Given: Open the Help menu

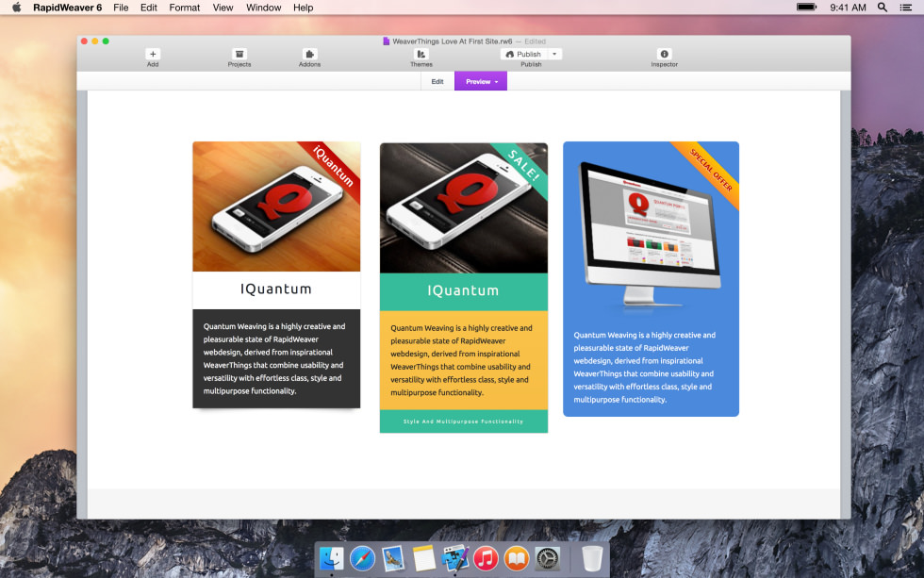Looking at the screenshot, I should (303, 8).
